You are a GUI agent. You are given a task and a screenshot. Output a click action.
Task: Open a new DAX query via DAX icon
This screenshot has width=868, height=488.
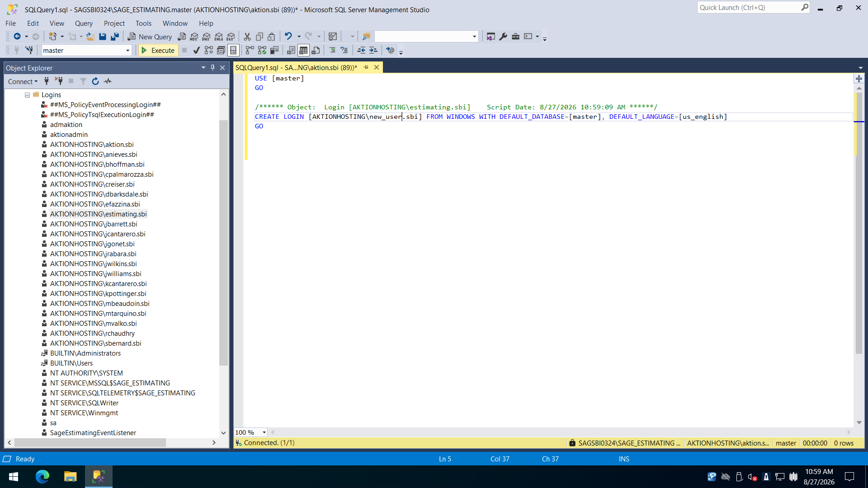pos(231,37)
